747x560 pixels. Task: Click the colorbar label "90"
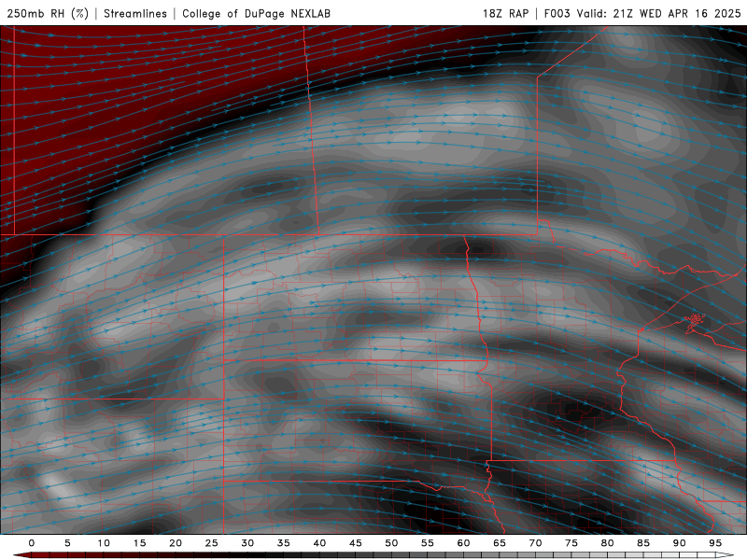(x=680, y=543)
